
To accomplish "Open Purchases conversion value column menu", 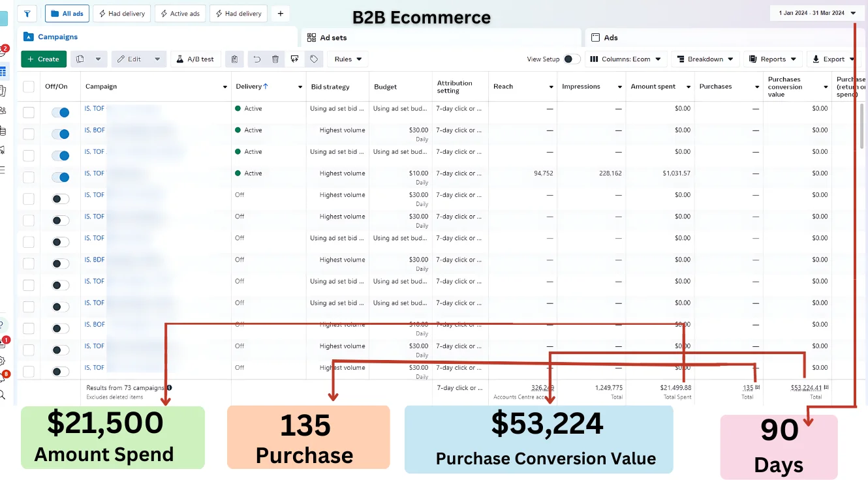I will click(826, 87).
